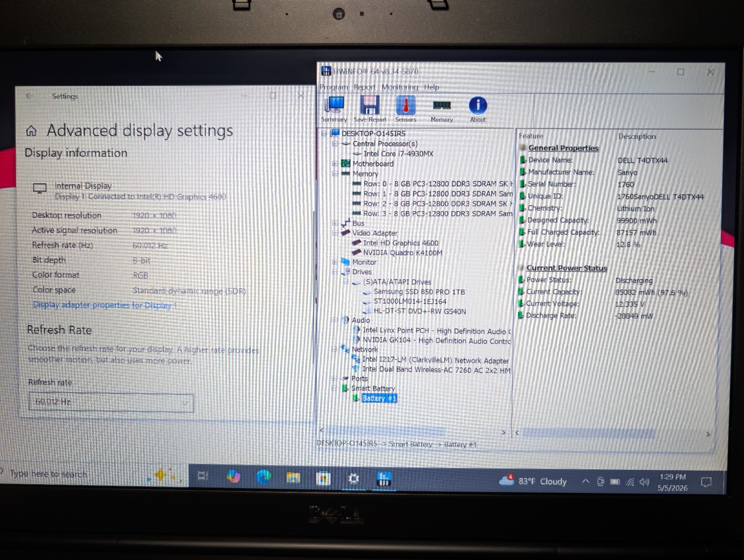The image size is (744, 560).
Task: Open Task View on the taskbar
Action: 203,475
